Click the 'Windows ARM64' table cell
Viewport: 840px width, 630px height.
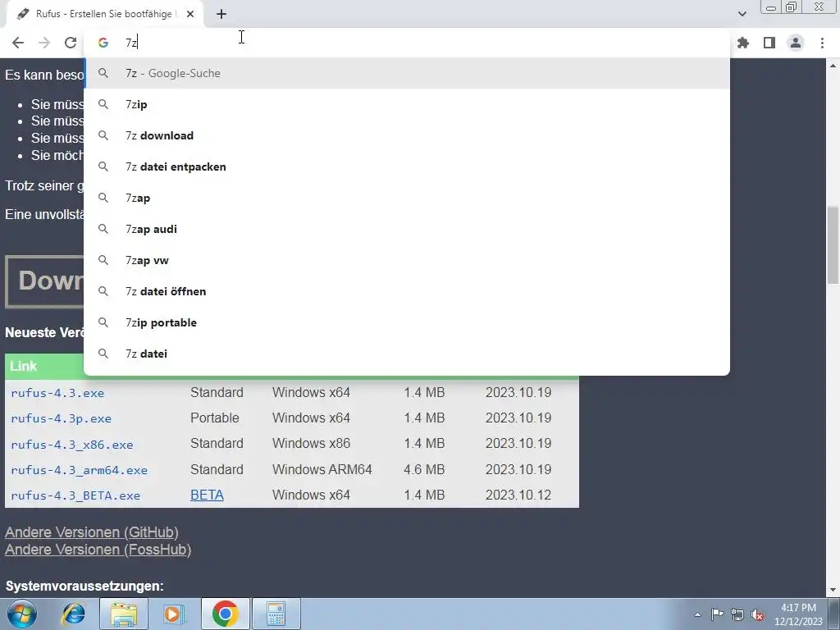tap(322, 469)
